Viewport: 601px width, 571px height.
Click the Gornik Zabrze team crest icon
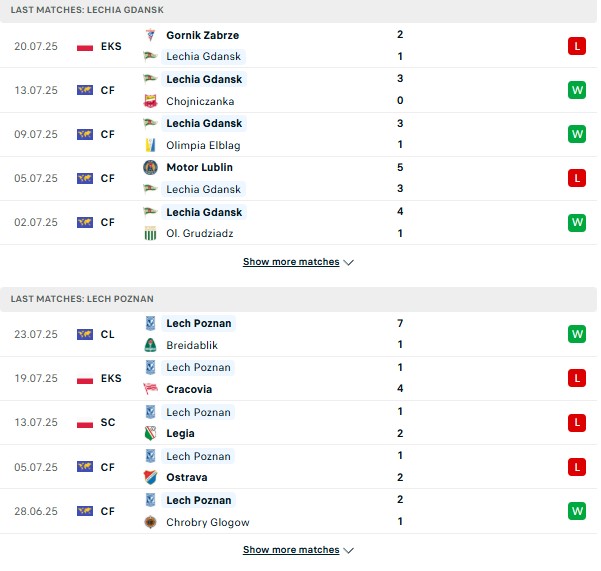[x=150, y=35]
